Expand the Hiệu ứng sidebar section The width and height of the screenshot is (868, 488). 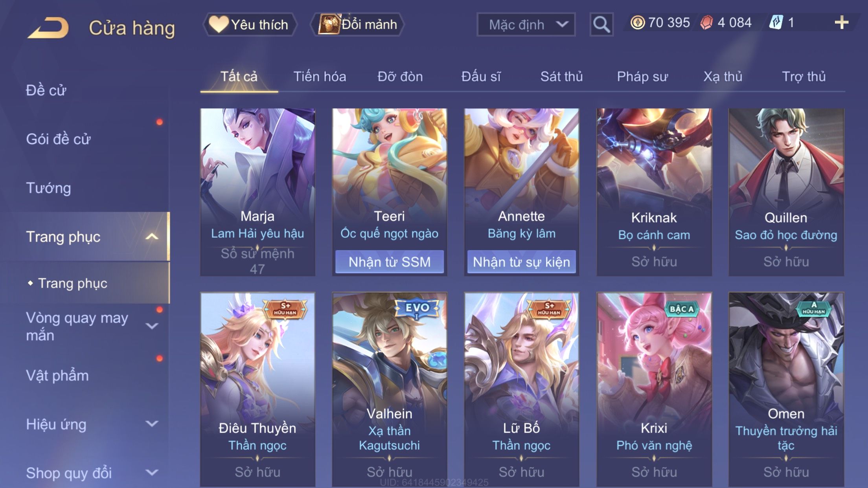click(152, 424)
